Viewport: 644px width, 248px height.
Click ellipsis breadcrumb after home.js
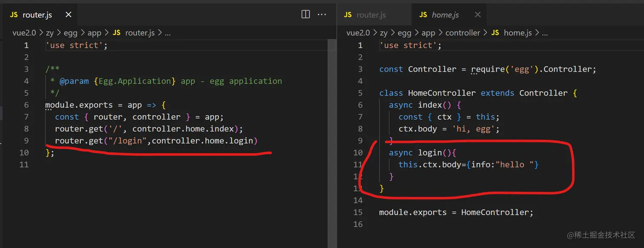[x=545, y=33]
